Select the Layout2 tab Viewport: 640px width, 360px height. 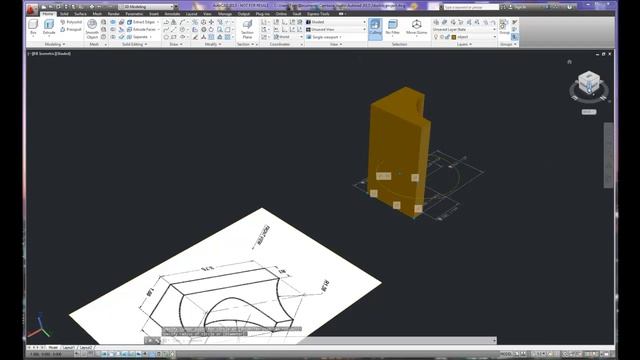[x=85, y=347]
